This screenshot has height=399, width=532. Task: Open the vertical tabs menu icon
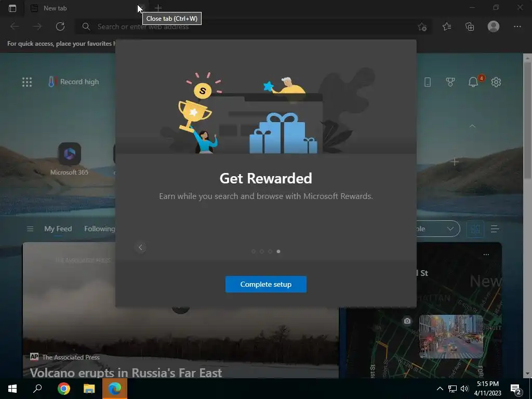(12, 8)
